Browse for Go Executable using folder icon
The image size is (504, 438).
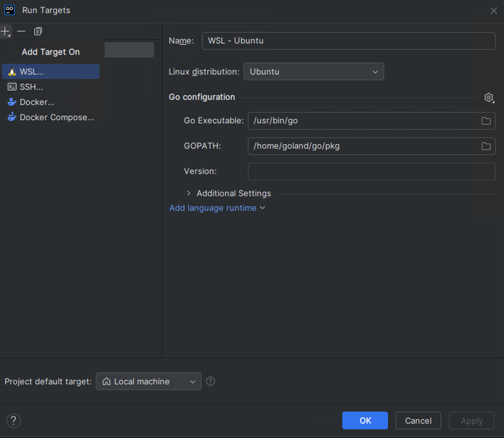point(486,121)
